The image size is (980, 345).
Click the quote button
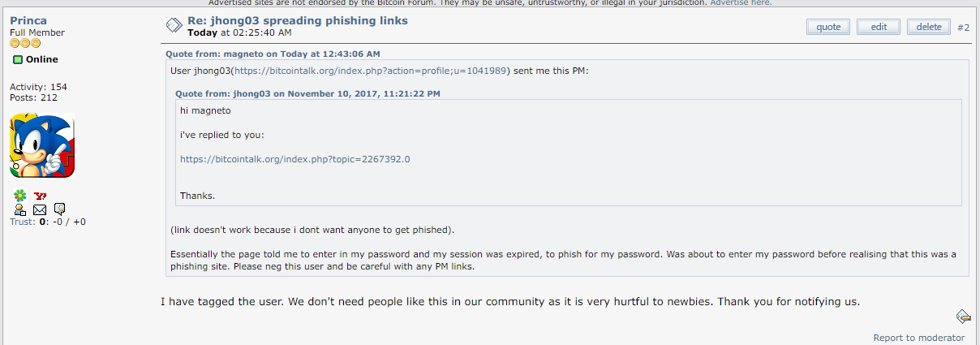(x=828, y=27)
